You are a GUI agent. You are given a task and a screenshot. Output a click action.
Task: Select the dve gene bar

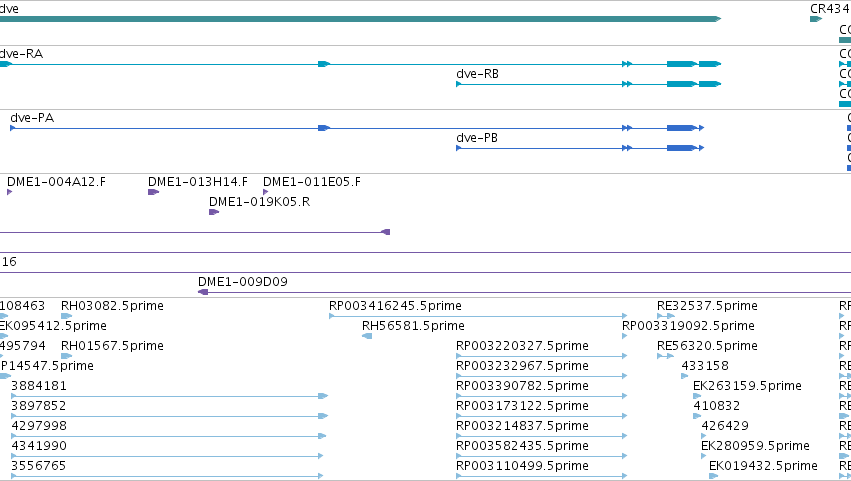point(360,19)
